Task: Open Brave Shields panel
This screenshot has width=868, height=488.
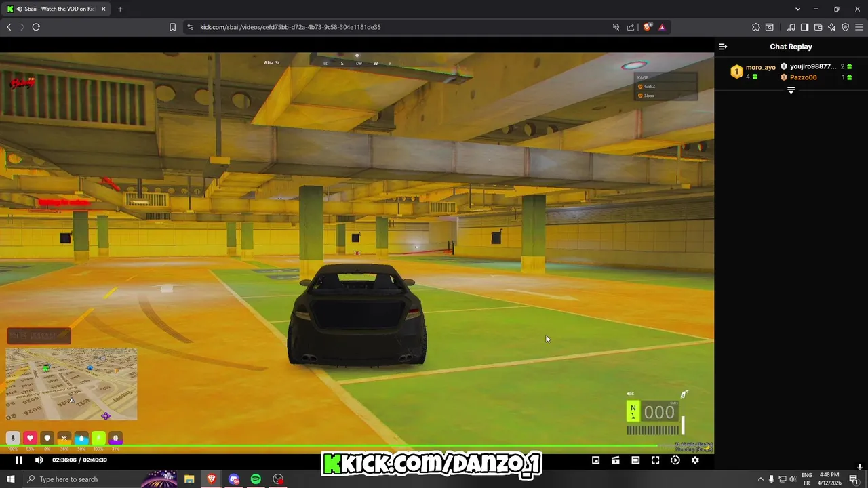Action: pos(647,27)
